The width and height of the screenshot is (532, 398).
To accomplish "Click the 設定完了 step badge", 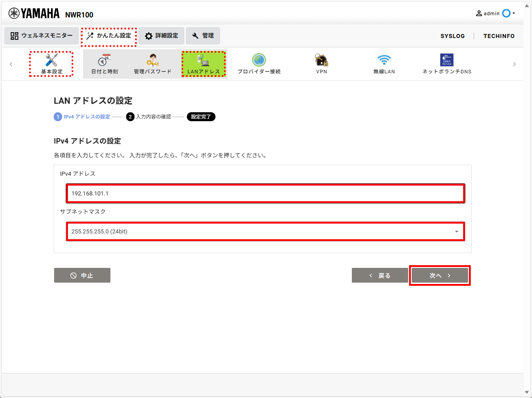I will click(x=201, y=117).
